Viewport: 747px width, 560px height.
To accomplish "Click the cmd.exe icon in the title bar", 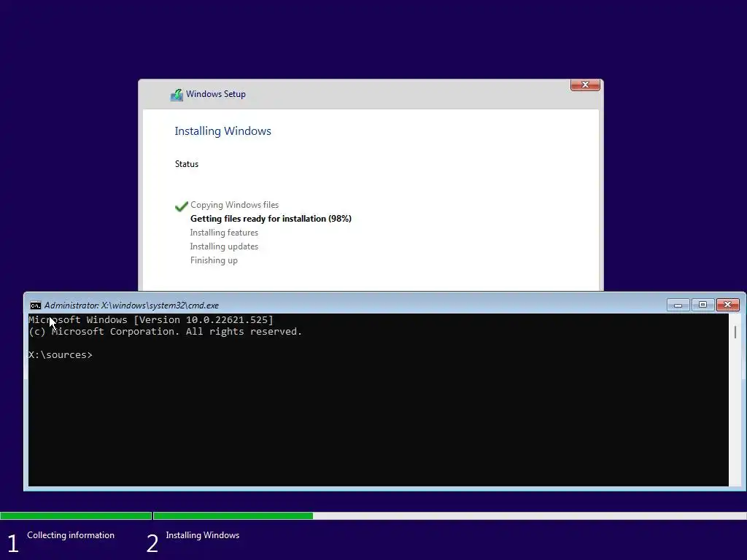I will (x=35, y=306).
